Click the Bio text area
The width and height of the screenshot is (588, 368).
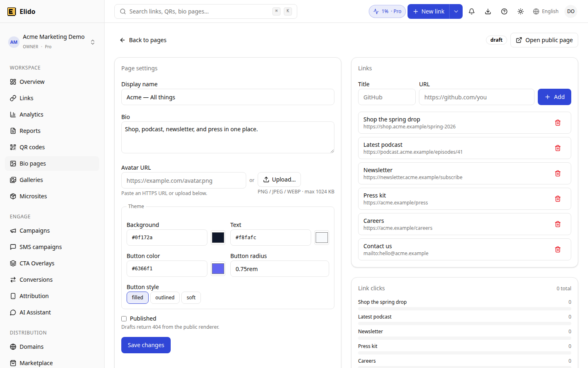(228, 137)
